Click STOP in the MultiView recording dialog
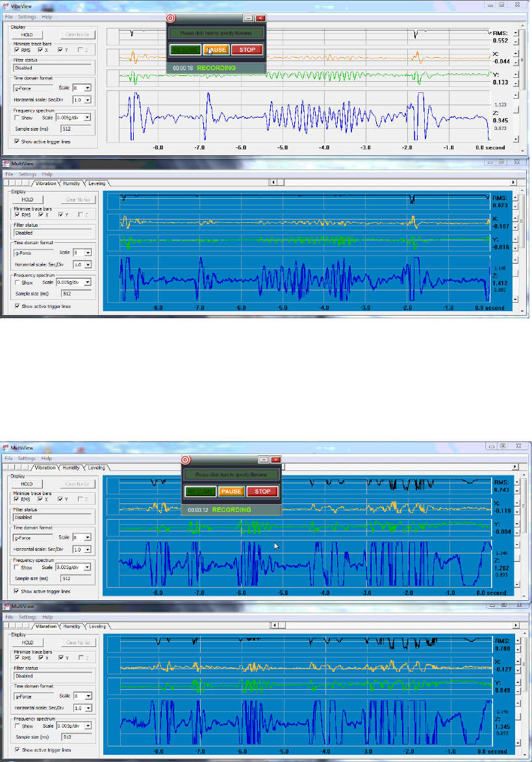This screenshot has height=762, width=532. [x=262, y=491]
